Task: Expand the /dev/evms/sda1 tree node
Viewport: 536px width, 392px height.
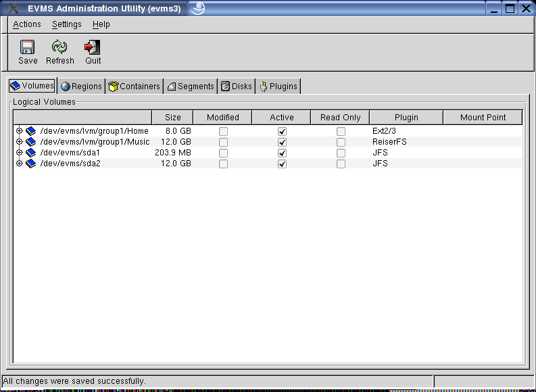Action: (x=19, y=153)
